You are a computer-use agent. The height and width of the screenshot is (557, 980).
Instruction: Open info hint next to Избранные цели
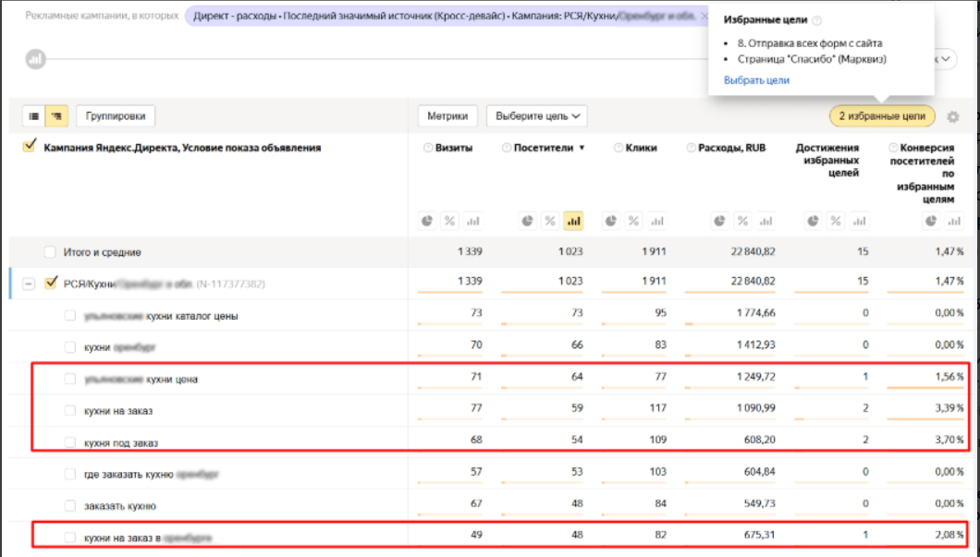tap(817, 20)
